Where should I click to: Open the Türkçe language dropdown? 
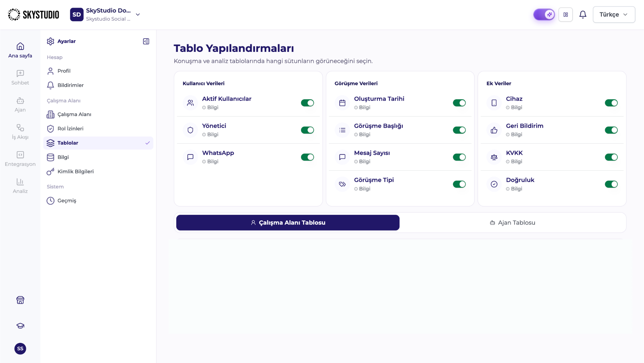point(614,14)
